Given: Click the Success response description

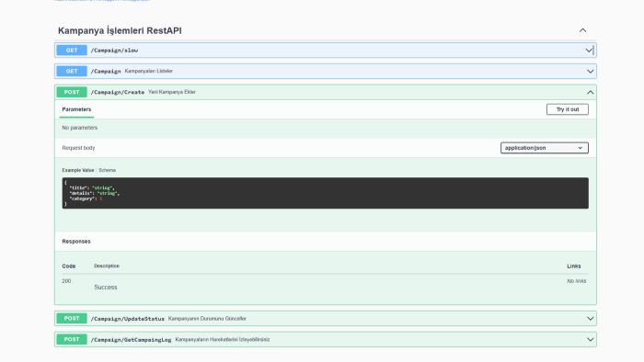Looking at the screenshot, I should 106,288.
